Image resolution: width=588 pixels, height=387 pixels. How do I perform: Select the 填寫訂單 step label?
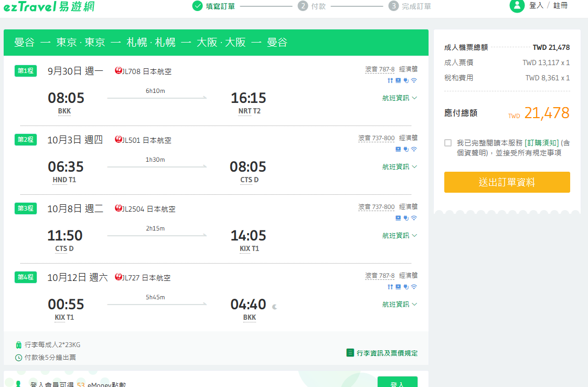[220, 6]
